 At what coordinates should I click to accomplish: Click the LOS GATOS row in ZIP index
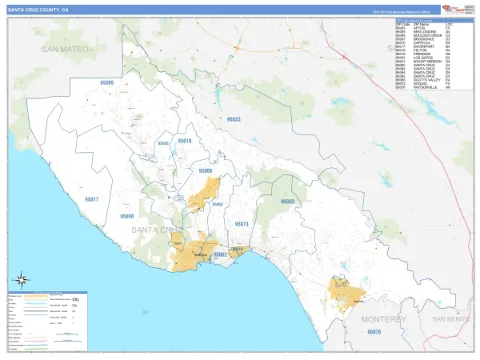(434, 58)
